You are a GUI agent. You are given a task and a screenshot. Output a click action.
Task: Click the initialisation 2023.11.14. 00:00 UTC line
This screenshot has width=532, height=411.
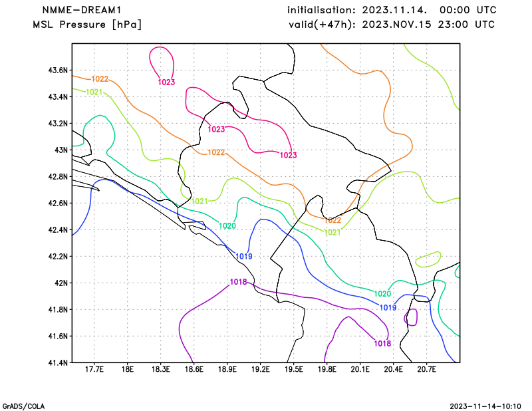392,10
